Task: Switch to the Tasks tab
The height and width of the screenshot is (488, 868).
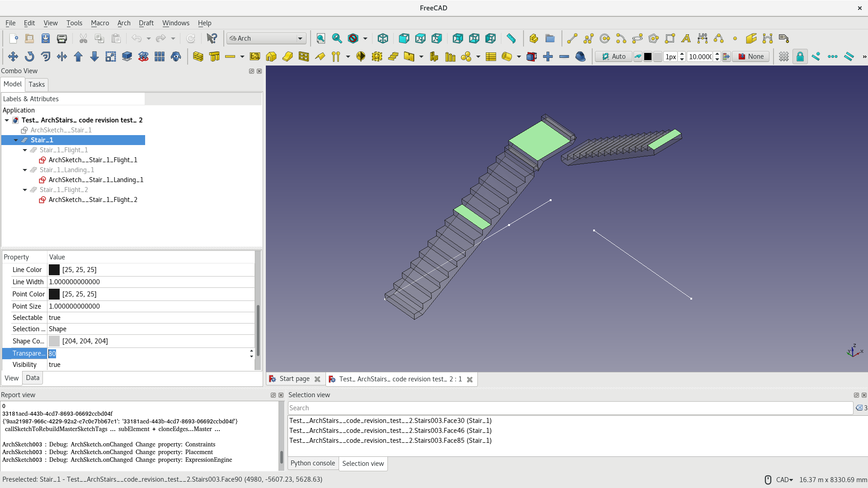Action: tap(36, 84)
